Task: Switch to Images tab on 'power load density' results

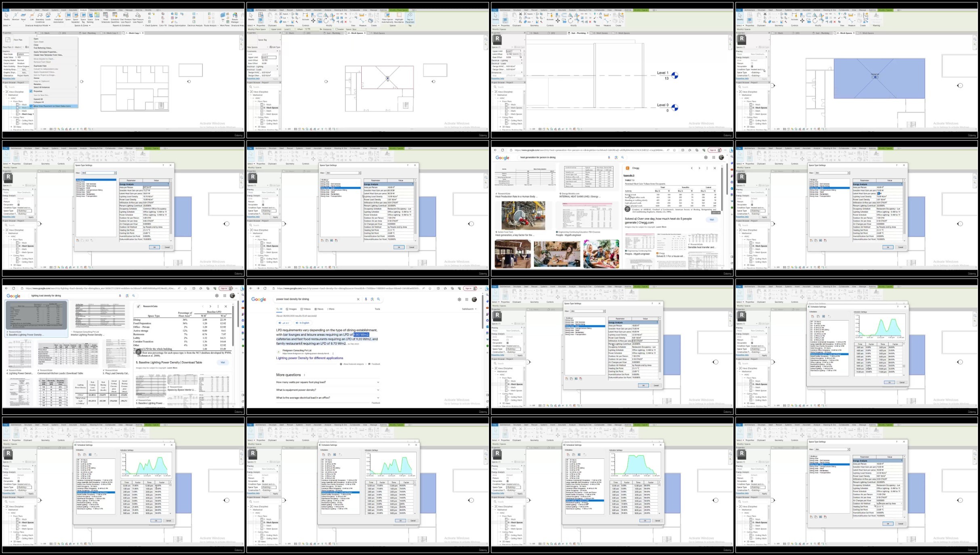Action: [291, 309]
